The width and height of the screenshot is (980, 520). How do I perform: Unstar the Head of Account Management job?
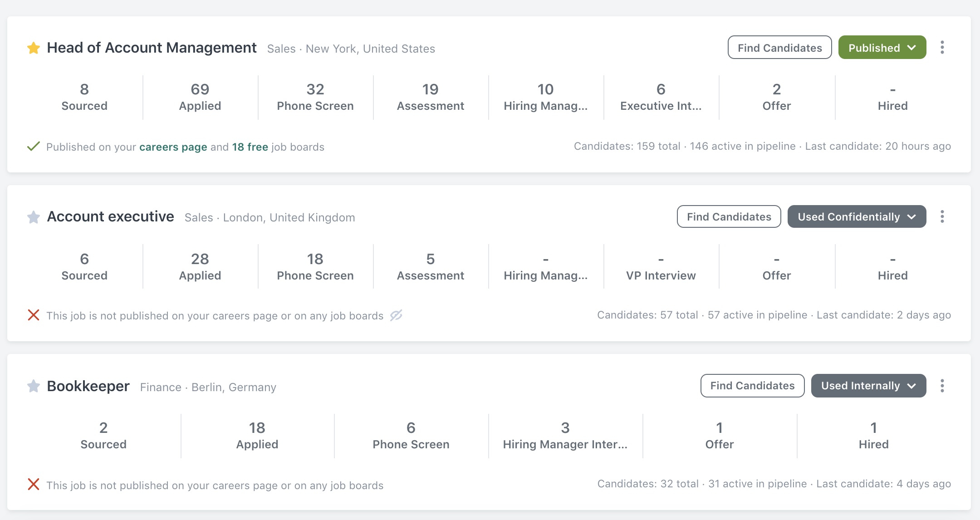tap(34, 48)
